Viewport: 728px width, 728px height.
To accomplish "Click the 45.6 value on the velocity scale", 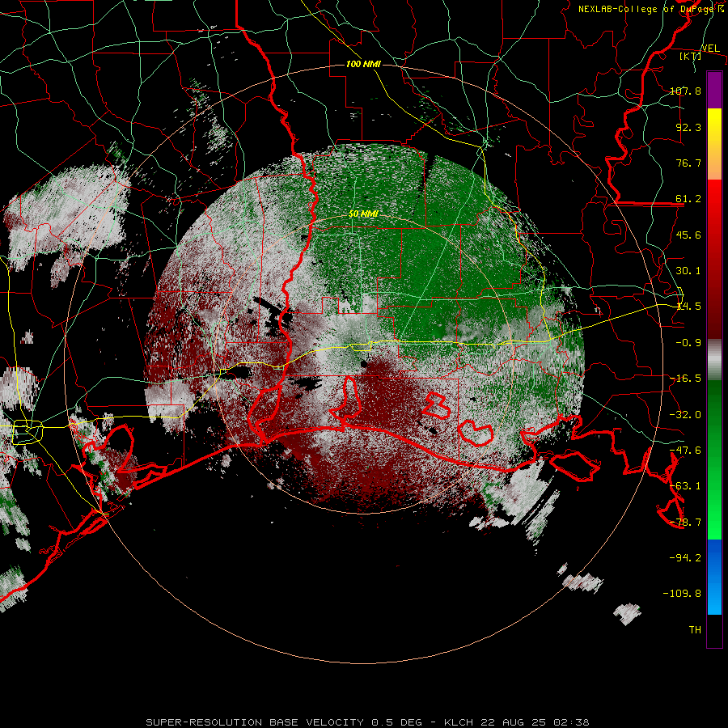I will [x=688, y=235].
